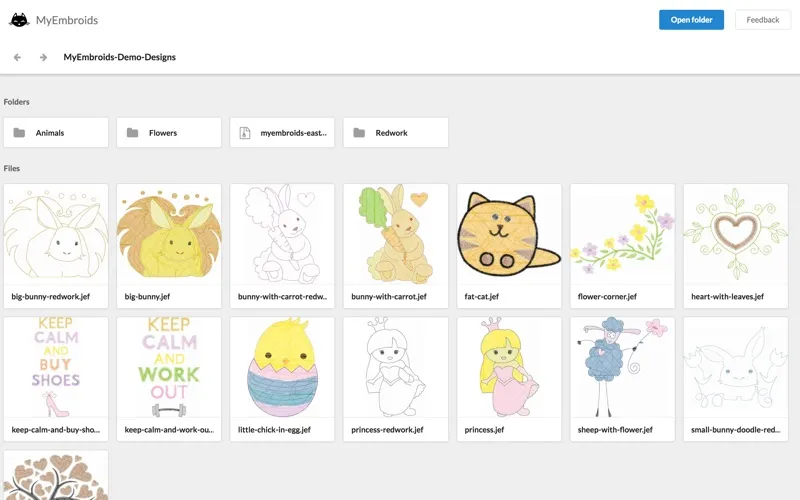Click the big-bunny-redwork.jef file name

[51, 296]
